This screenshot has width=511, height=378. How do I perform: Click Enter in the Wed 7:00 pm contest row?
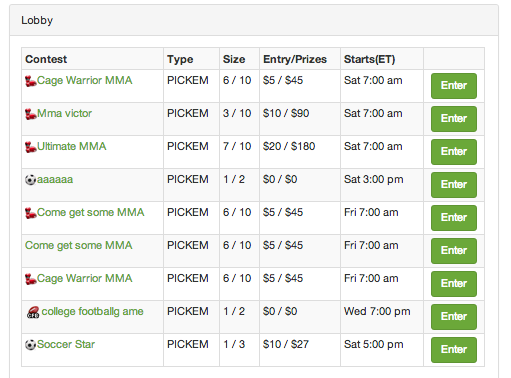(454, 317)
